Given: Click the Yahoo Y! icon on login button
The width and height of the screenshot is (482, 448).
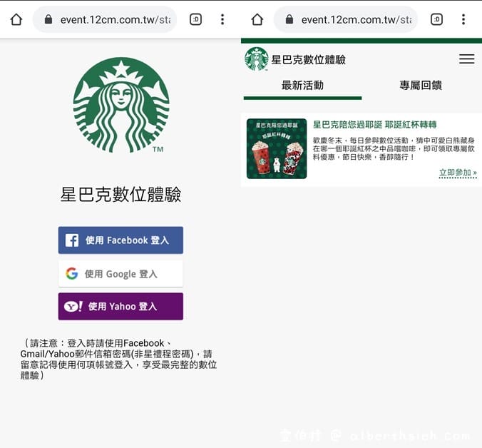Looking at the screenshot, I should [x=73, y=306].
